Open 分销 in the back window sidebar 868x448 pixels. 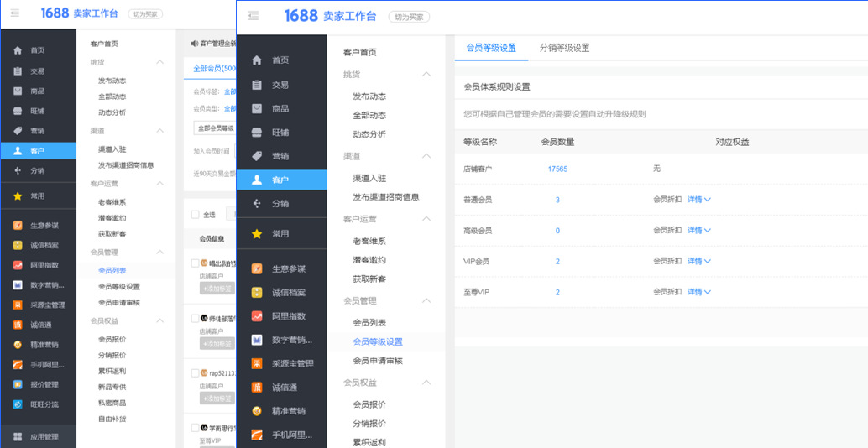pyautogui.click(x=39, y=171)
